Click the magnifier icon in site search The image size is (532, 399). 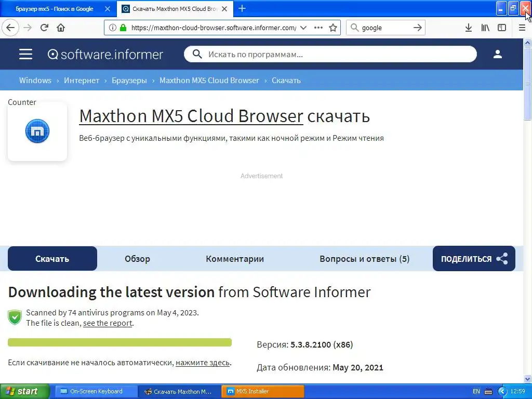(197, 54)
